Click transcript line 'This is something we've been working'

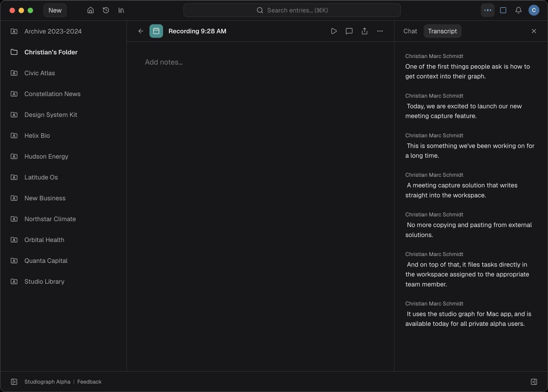(470, 151)
